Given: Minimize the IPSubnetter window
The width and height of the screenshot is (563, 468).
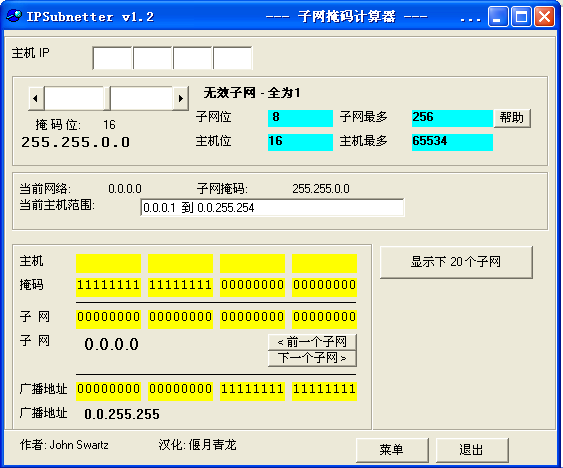Looking at the screenshot, I should pos(498,17).
